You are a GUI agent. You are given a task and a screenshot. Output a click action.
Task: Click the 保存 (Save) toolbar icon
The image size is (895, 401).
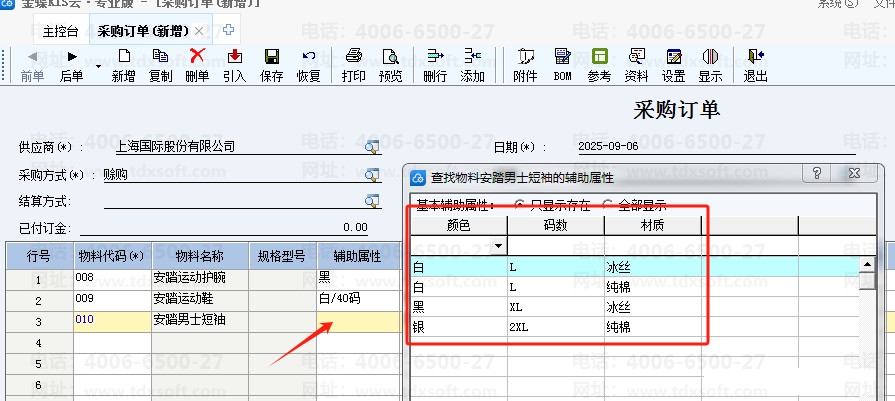point(271,64)
